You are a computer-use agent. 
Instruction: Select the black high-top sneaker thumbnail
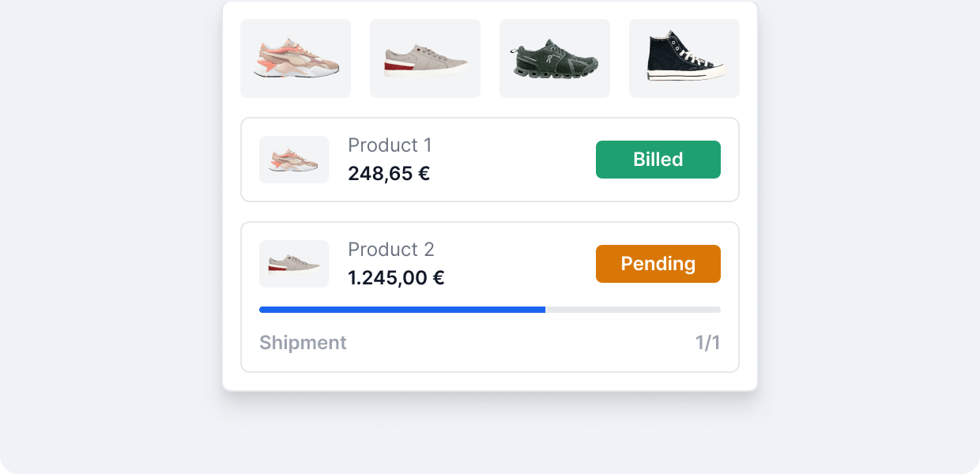tap(684, 58)
